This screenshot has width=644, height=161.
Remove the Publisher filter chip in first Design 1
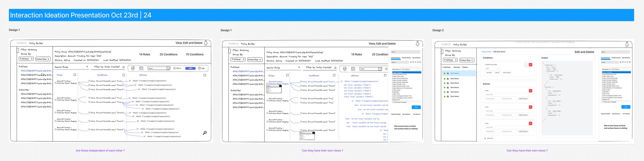(32, 59)
